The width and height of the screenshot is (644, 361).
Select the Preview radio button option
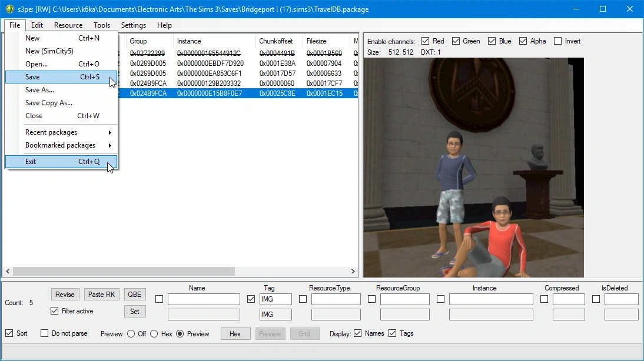tap(180, 334)
